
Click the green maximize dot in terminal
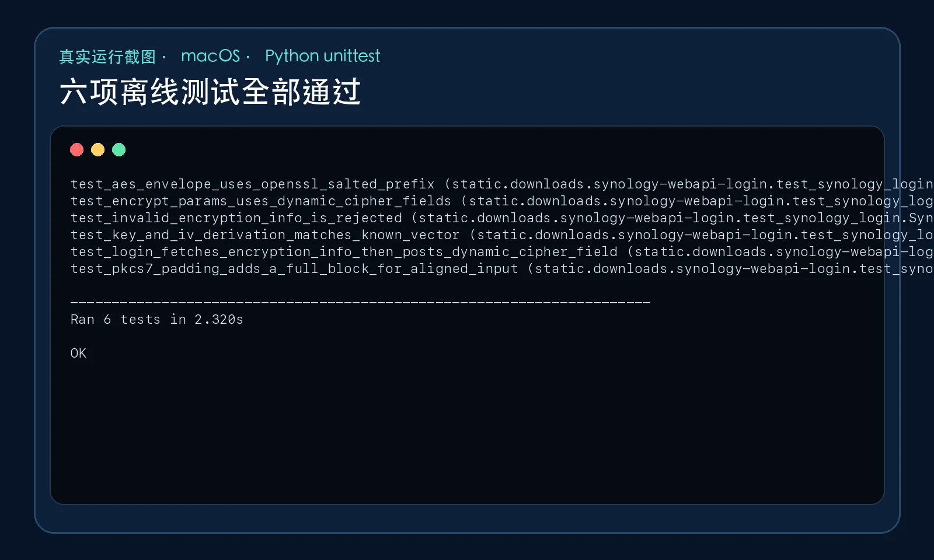pyautogui.click(x=119, y=150)
